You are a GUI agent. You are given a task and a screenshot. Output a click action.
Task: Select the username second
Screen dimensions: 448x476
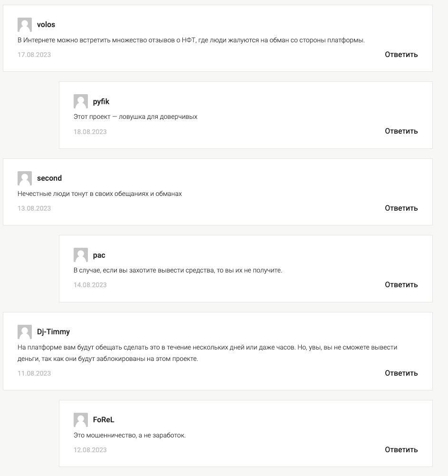coord(49,178)
